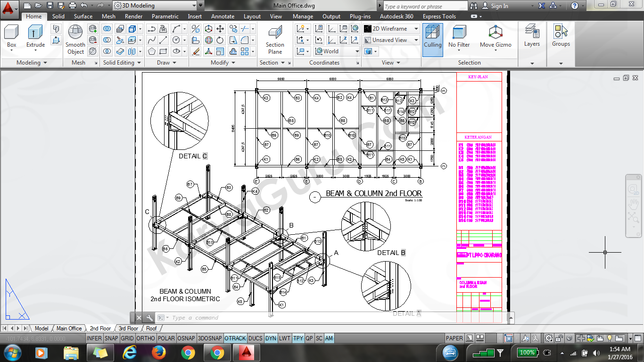The width and height of the screenshot is (644, 362).
Task: Expand the Unsaved View dropdown
Action: tap(416, 40)
